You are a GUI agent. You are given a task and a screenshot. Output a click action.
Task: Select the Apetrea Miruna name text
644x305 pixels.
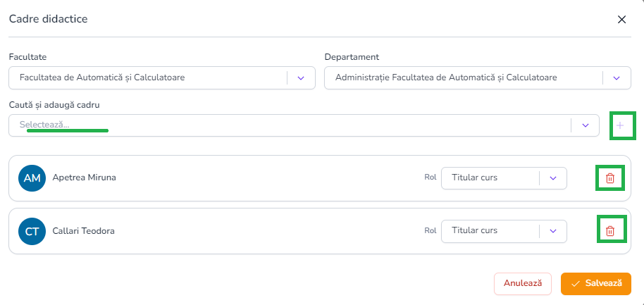click(x=85, y=178)
